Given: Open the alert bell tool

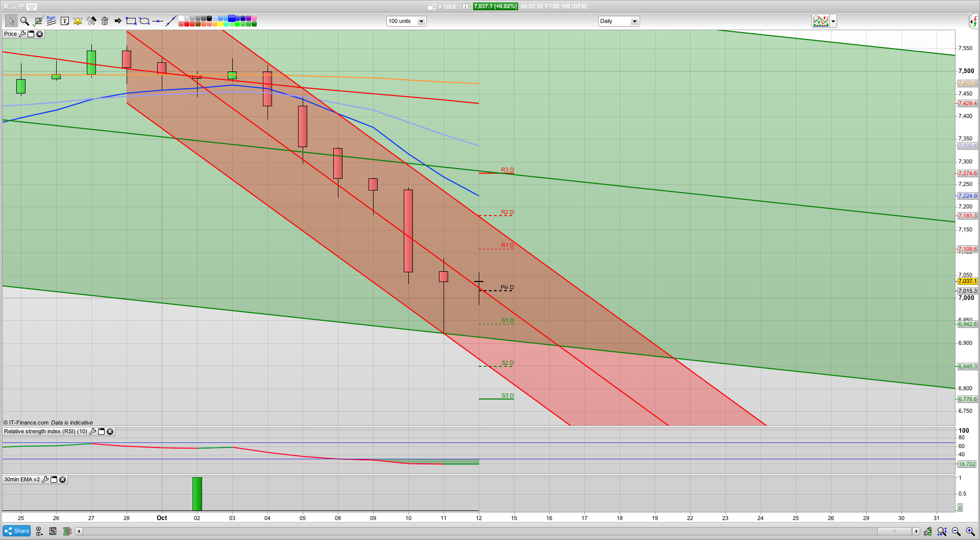Looking at the screenshot, I should [78, 21].
